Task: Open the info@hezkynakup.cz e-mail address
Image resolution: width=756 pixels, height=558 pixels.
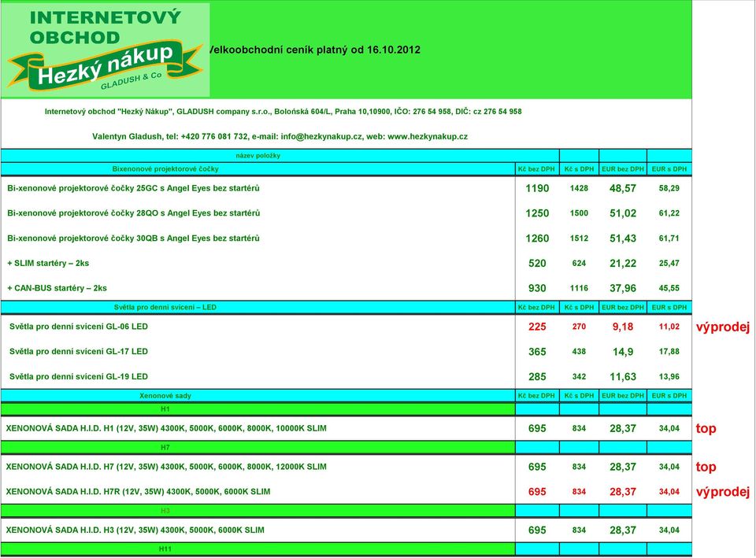Action: pyautogui.click(x=321, y=136)
